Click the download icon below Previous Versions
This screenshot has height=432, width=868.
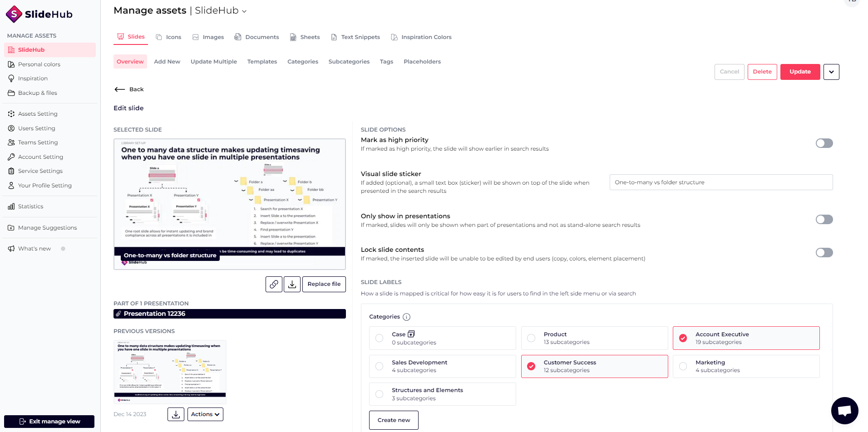176,414
